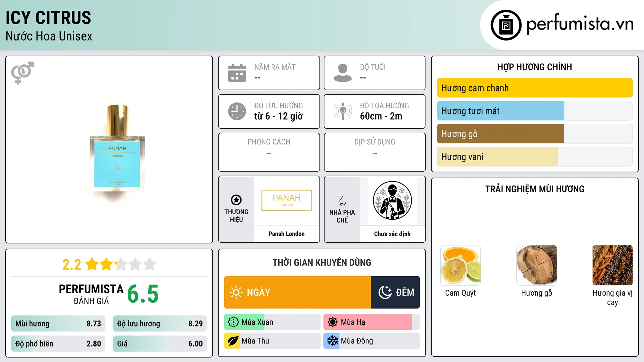The width and height of the screenshot is (644, 362).
Task: Click the snowflake icon for Mùa Đông
Action: (x=332, y=341)
